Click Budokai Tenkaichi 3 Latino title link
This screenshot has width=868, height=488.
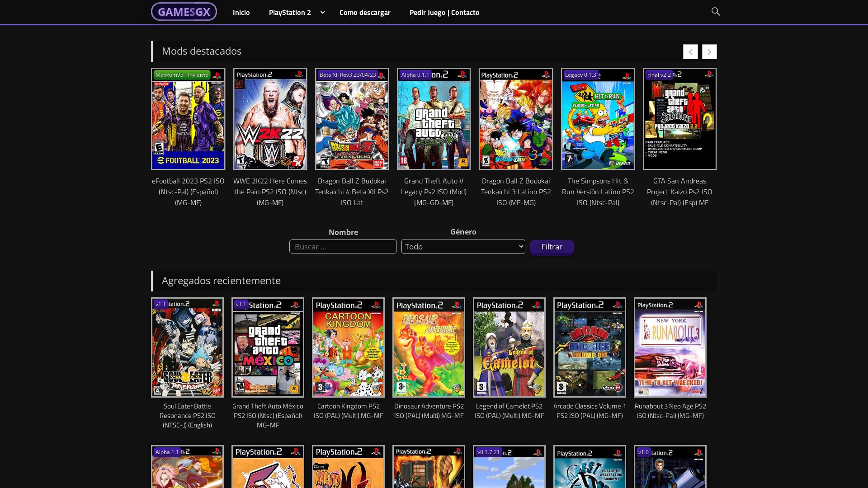[516, 192]
